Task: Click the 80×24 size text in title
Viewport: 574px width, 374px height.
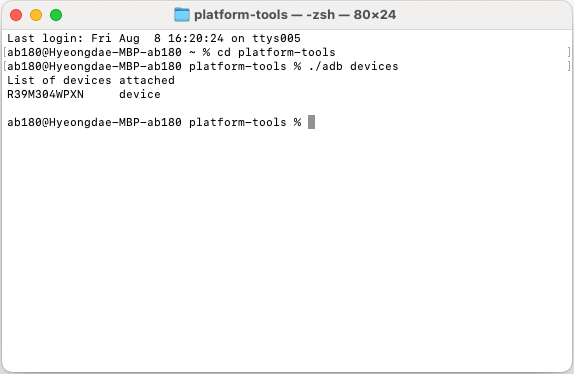Action: click(374, 15)
